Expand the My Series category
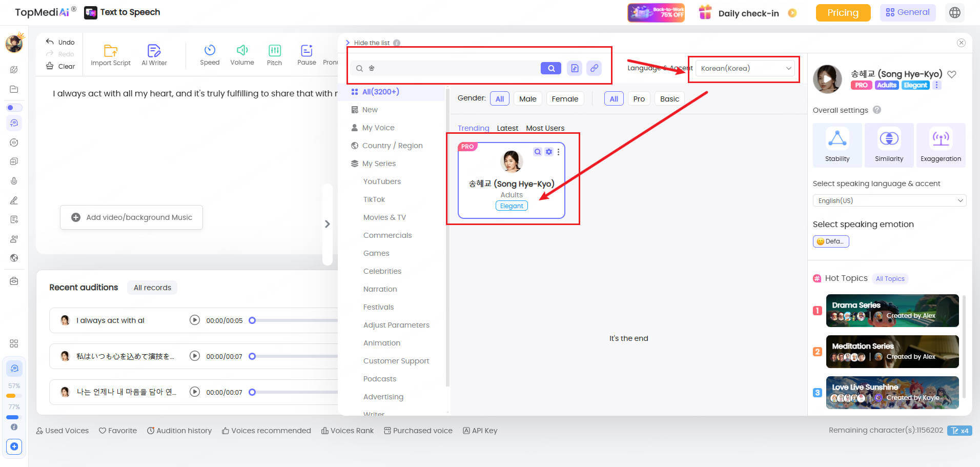Viewport: 980px width, 467px height. (x=373, y=164)
